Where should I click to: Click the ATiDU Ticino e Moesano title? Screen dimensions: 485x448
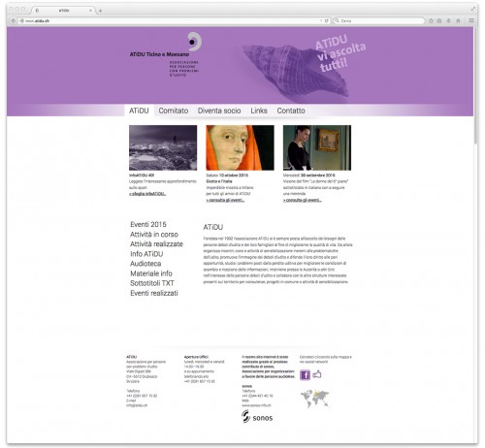coord(159,54)
